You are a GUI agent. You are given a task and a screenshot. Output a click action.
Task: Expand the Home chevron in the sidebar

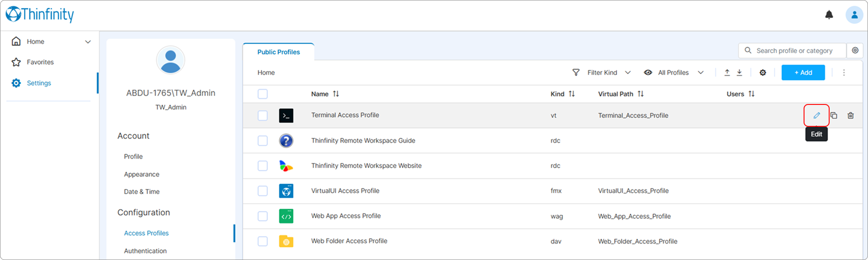[88, 42]
